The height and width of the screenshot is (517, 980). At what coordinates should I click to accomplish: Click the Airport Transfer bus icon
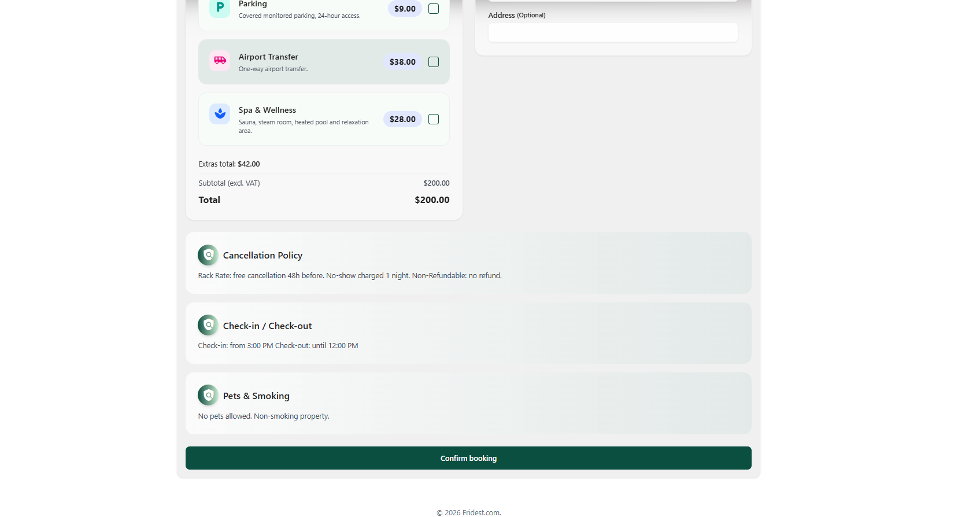click(220, 61)
